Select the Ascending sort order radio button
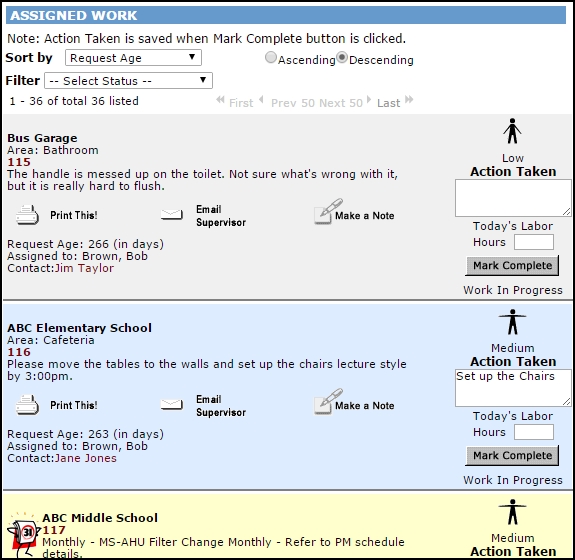The width and height of the screenshot is (575, 560). pyautogui.click(x=271, y=57)
